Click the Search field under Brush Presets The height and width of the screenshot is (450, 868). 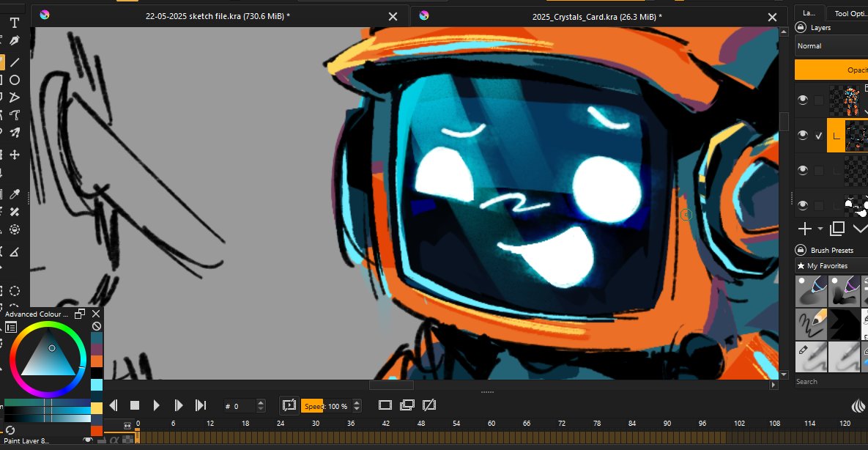pos(828,381)
